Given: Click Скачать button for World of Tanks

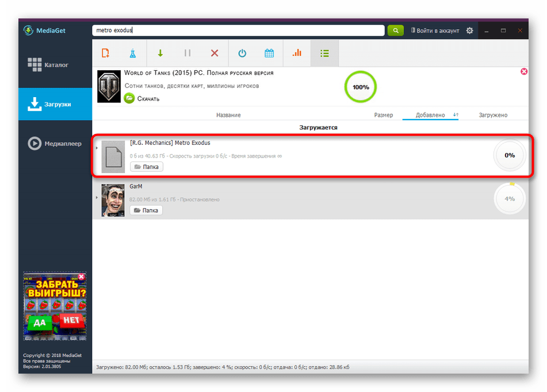Looking at the screenshot, I should tap(142, 98).
